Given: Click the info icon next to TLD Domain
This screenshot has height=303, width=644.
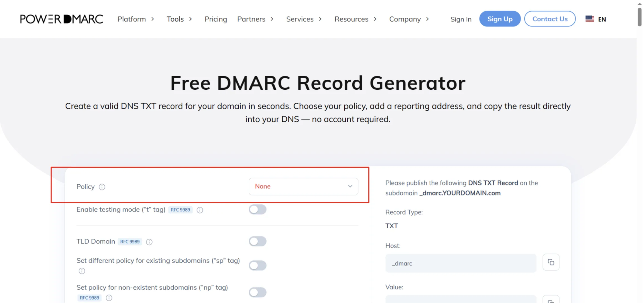Looking at the screenshot, I should tap(149, 242).
